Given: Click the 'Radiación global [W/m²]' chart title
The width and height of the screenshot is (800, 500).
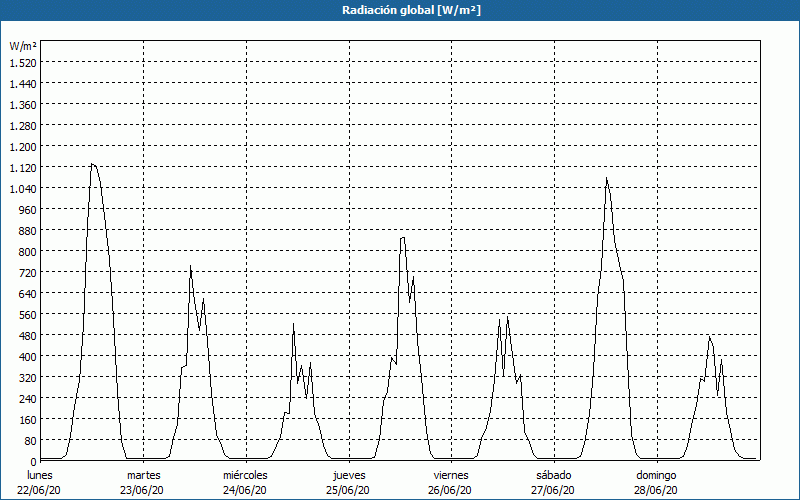Looking at the screenshot, I should (411, 10).
